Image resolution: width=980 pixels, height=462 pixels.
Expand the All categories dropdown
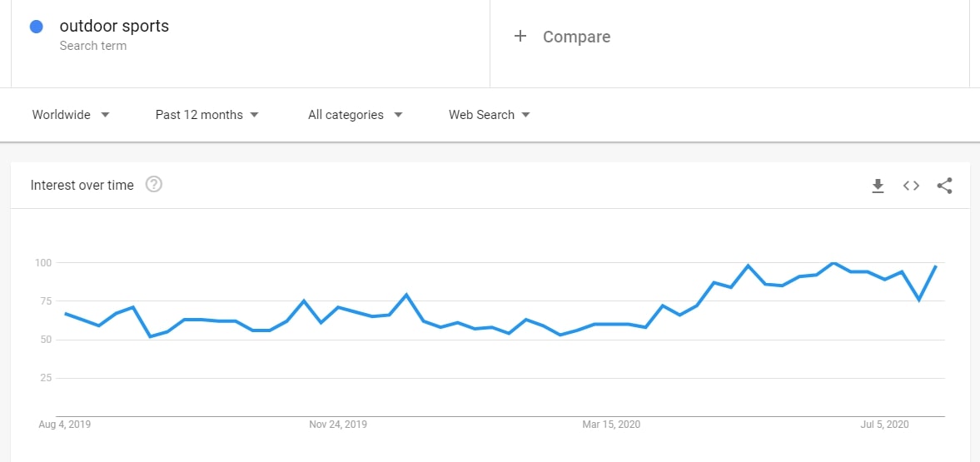pyautogui.click(x=356, y=115)
